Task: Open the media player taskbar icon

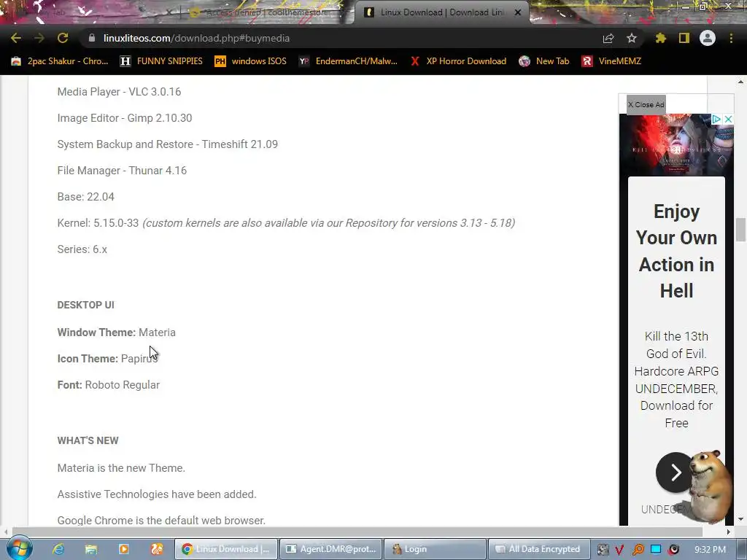Action: click(123, 549)
